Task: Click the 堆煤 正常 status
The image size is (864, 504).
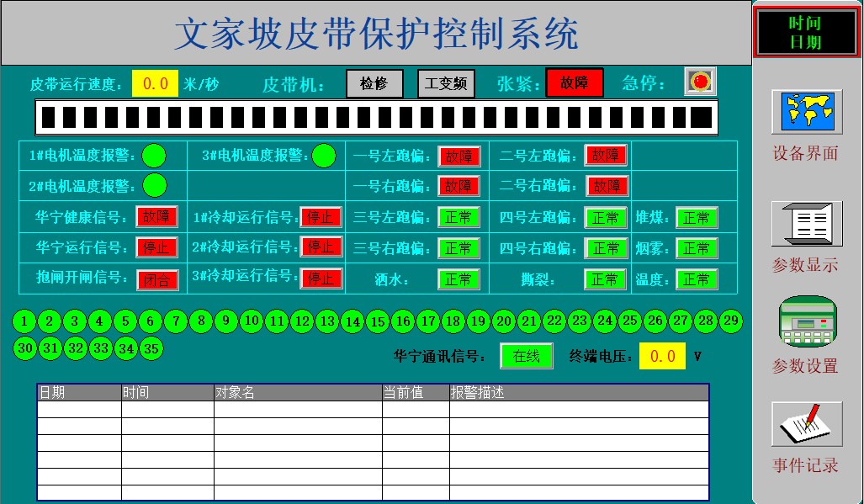Action: coord(697,218)
